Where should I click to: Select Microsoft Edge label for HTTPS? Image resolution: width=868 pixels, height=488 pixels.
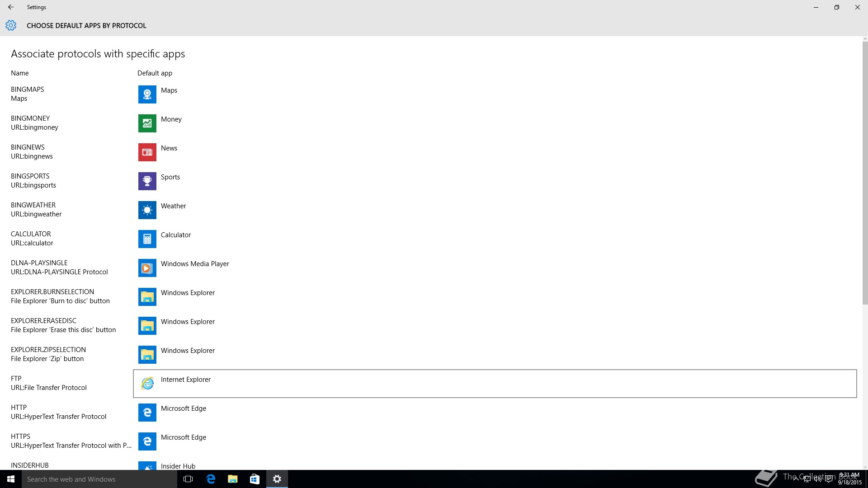[184, 437]
